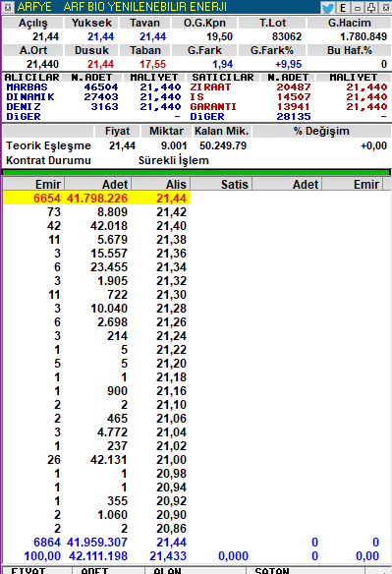Close the ARFYE window using right X
This screenshot has height=574, width=392.
coord(385,7)
